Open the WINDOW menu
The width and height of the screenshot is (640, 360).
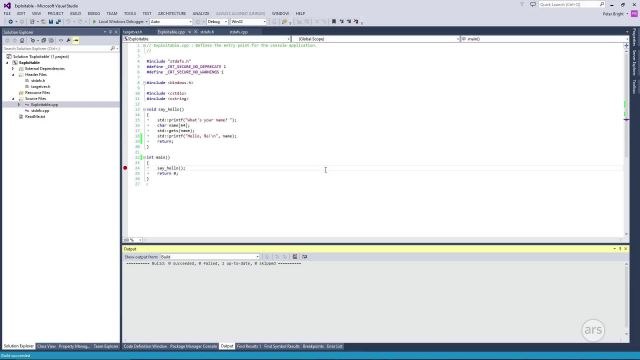pyautogui.click(x=280, y=13)
